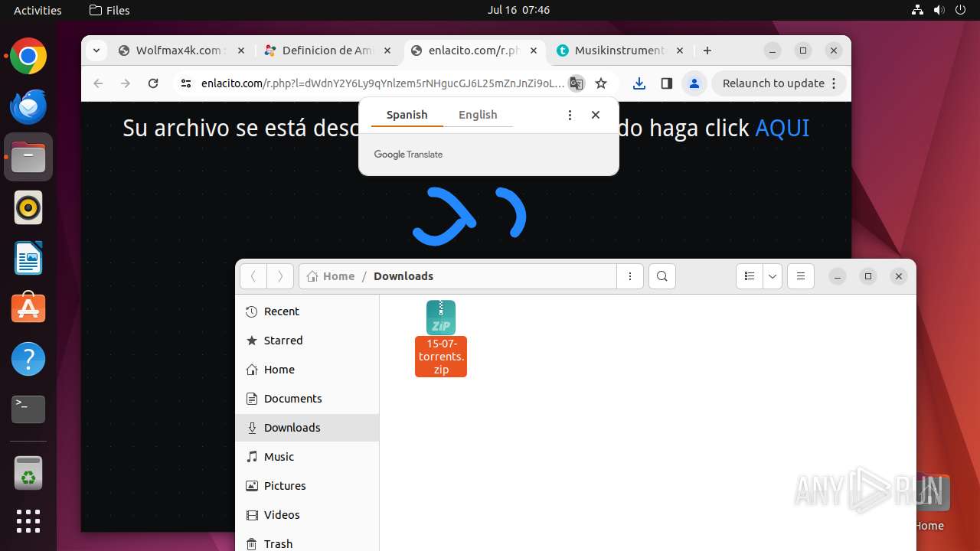Open Documents in Files sidebar

[307, 399]
